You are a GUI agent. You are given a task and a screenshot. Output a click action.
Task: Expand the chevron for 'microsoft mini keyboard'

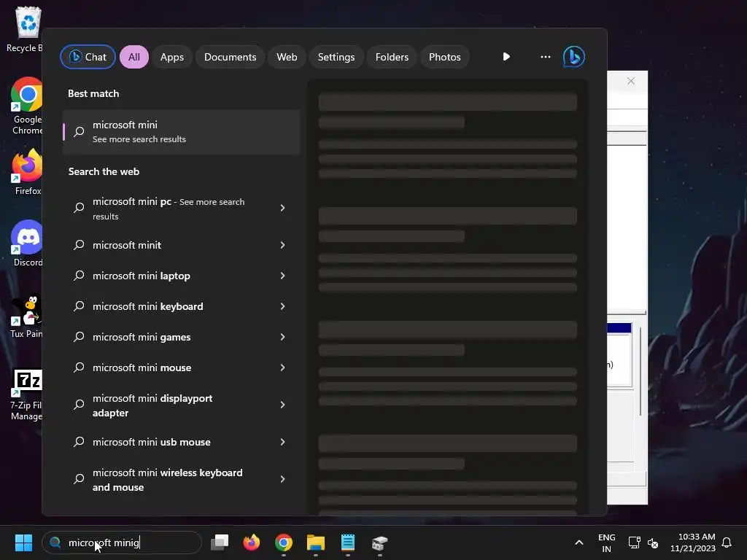(x=282, y=306)
